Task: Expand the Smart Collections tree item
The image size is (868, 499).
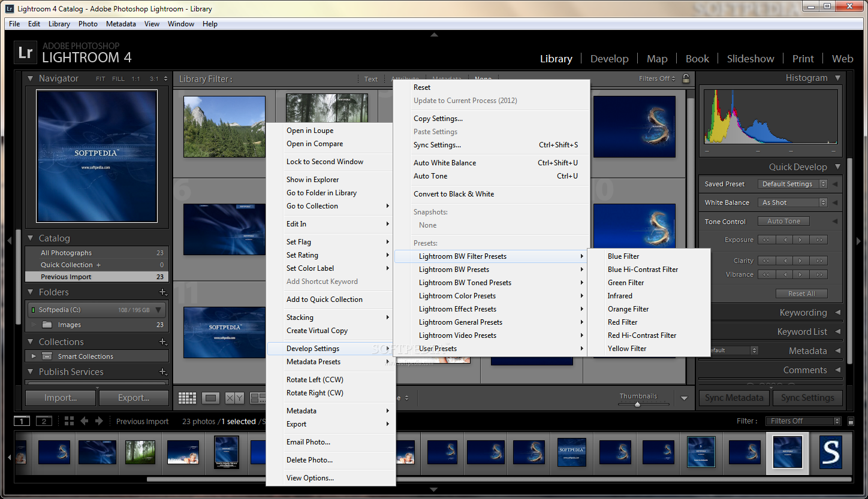Action: tap(34, 356)
